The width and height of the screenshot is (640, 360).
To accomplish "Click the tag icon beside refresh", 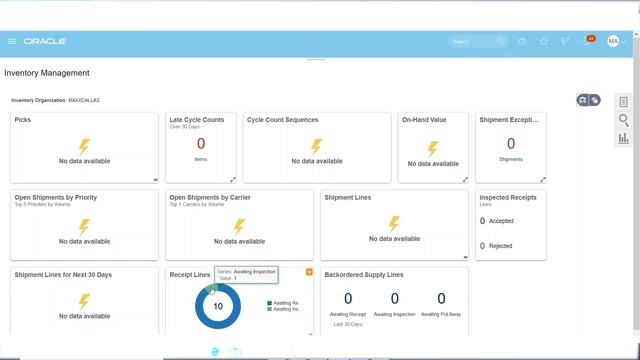I will 595,100.
